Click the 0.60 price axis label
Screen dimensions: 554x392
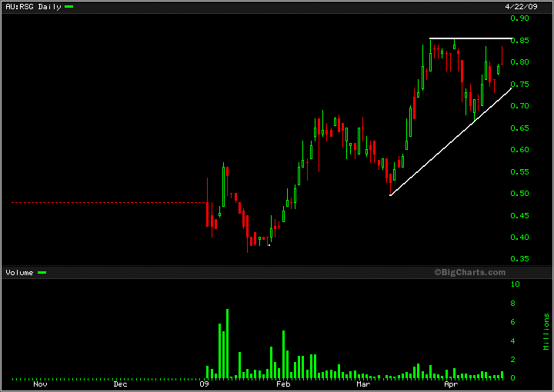[519, 150]
